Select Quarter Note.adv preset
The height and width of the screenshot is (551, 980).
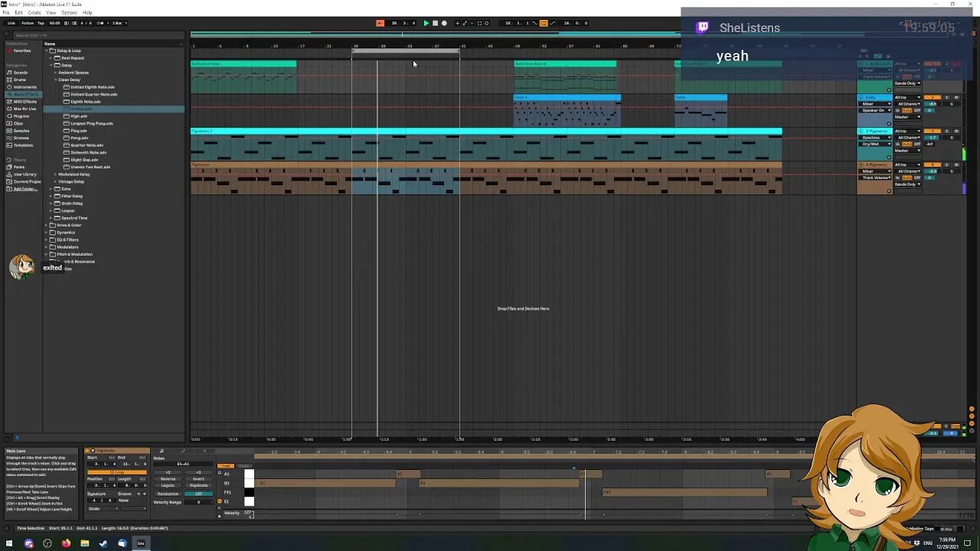[87, 145]
